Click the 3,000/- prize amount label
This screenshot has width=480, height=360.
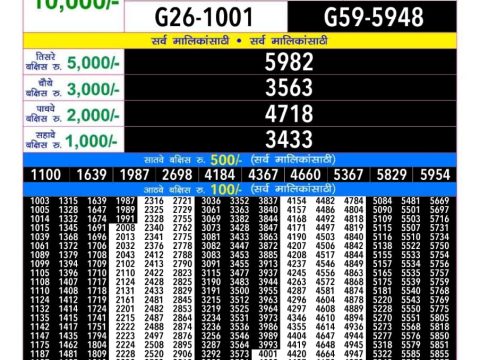[93, 89]
